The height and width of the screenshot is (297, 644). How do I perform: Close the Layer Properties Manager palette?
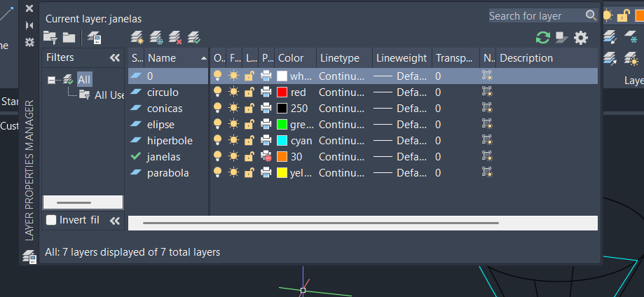[x=29, y=8]
